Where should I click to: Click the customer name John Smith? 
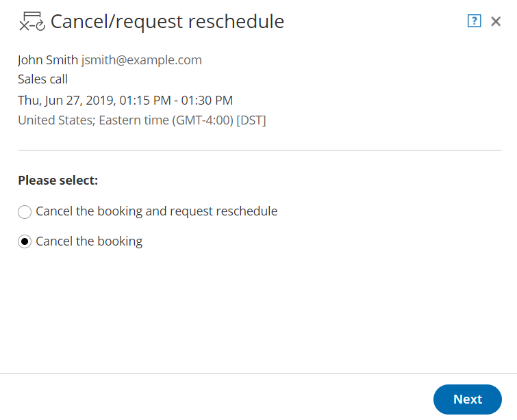(x=48, y=60)
